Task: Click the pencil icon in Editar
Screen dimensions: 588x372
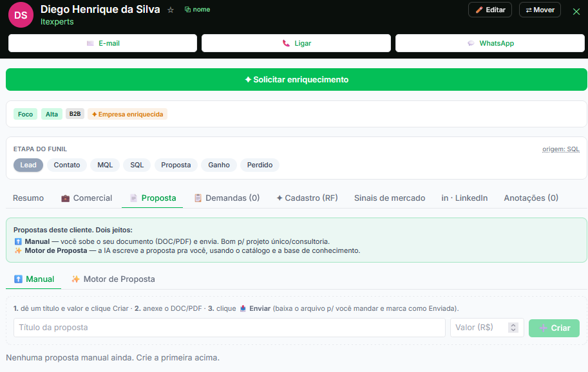Action: coord(479,10)
